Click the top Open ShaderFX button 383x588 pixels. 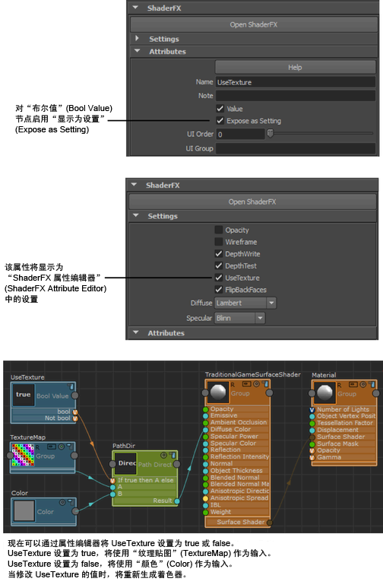(254, 24)
